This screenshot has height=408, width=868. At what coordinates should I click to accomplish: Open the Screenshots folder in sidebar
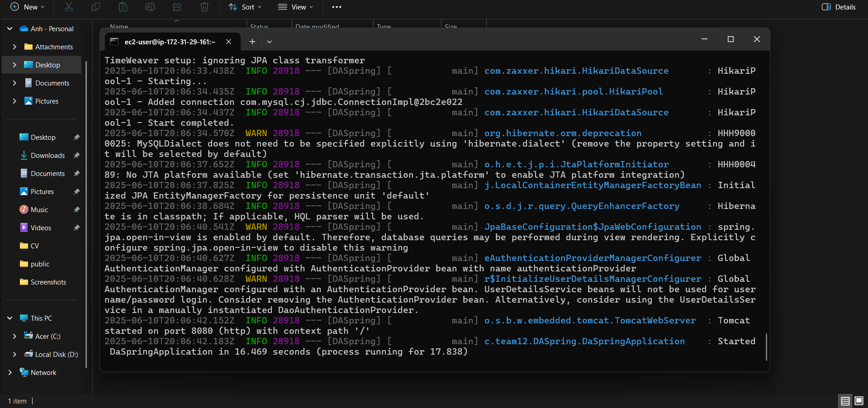click(43, 282)
